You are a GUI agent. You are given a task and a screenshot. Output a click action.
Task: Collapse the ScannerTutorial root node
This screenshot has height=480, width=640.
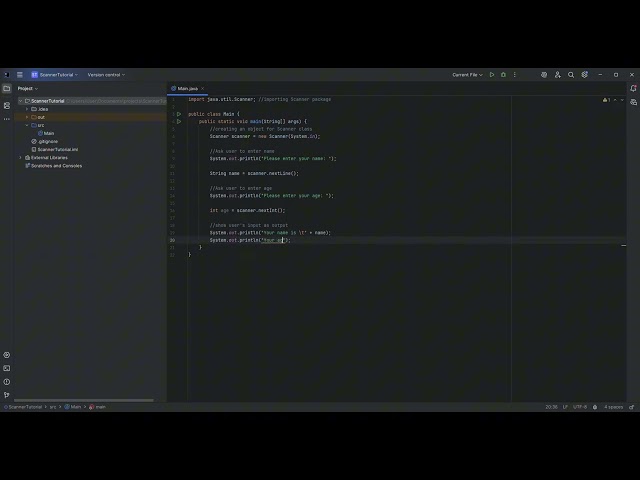tap(20, 101)
